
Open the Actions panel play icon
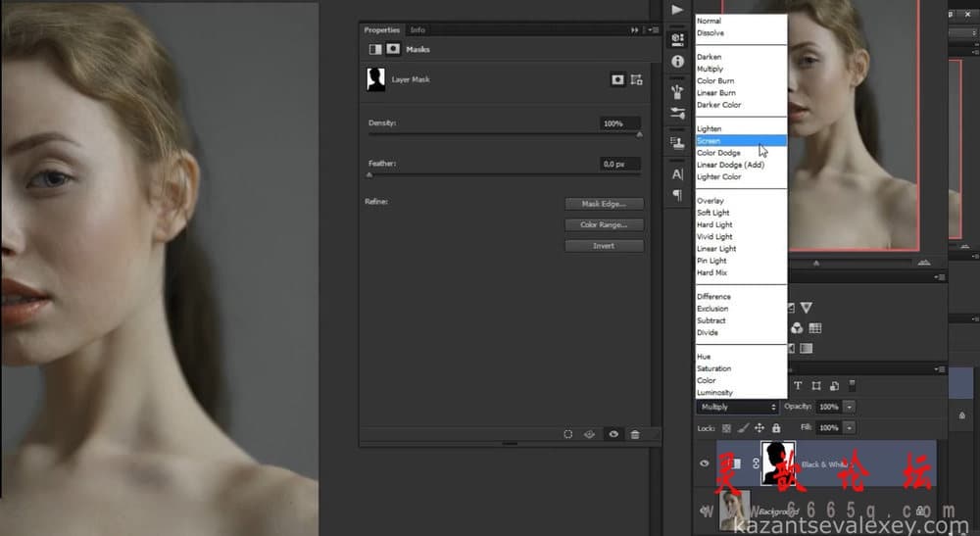click(677, 10)
